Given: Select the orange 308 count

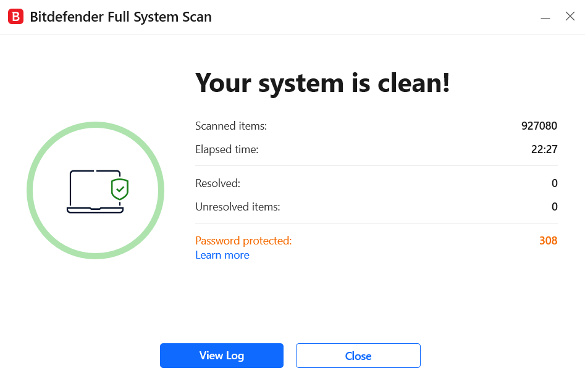Looking at the screenshot, I should [x=548, y=241].
